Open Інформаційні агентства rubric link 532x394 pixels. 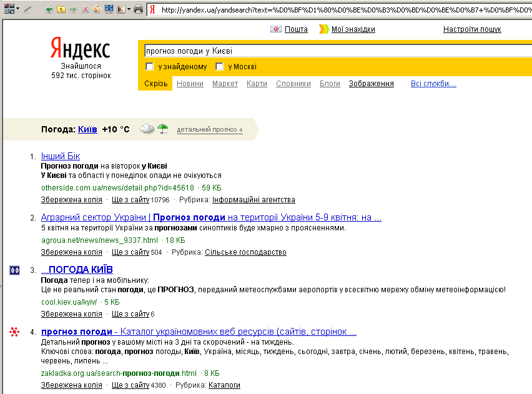pos(254,200)
